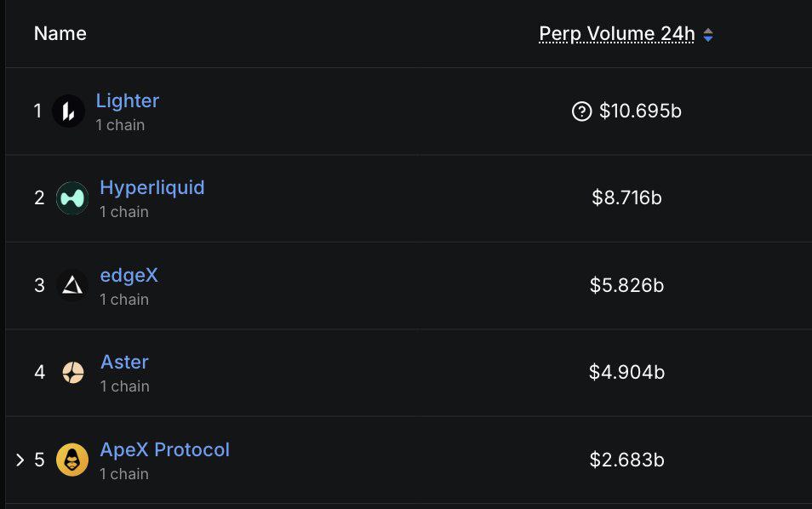Expand the ApeX Protocol row chevron

click(x=19, y=460)
